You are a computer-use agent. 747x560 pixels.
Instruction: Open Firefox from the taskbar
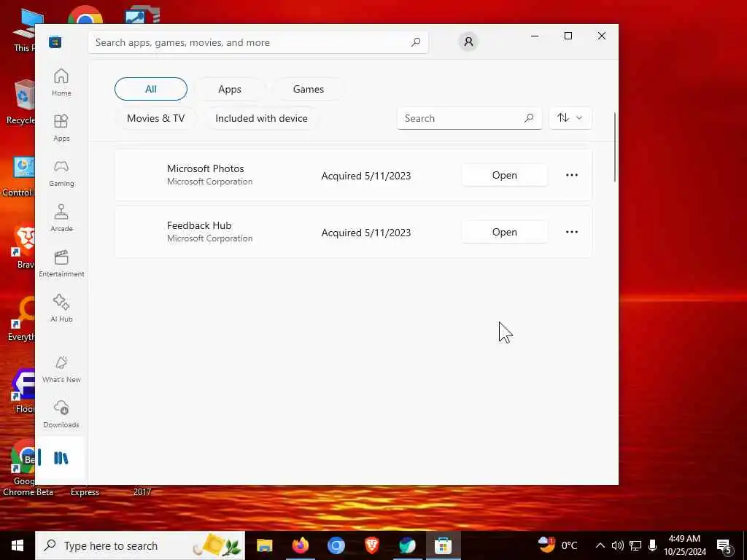point(300,545)
